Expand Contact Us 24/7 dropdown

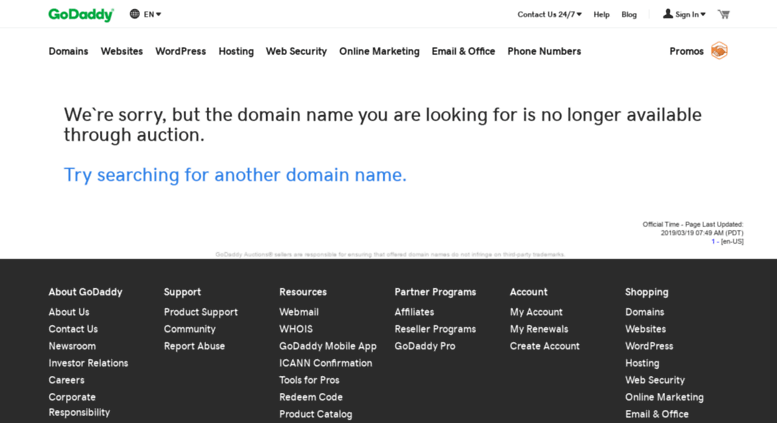550,14
